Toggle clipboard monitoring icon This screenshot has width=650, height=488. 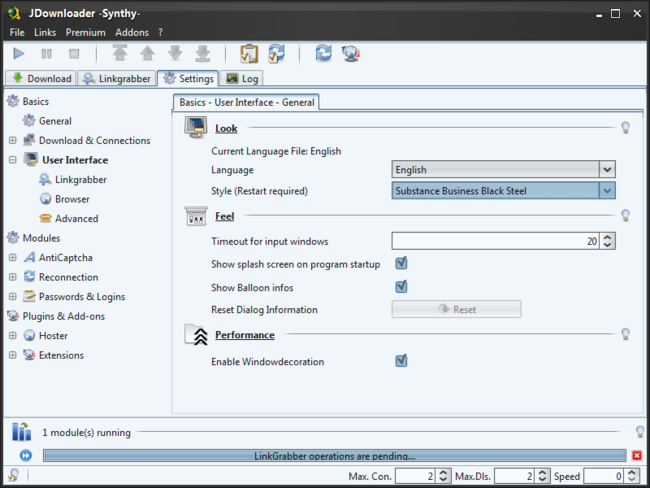(x=249, y=54)
